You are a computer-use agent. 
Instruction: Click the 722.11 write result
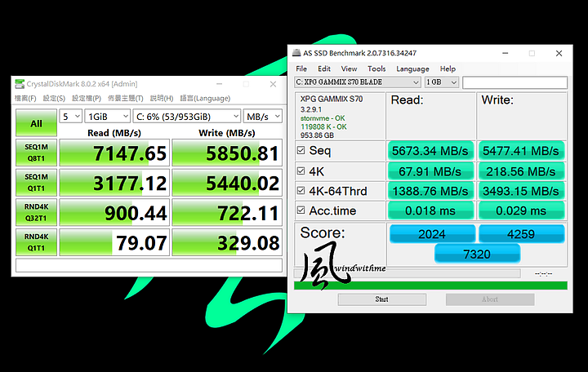227,212
